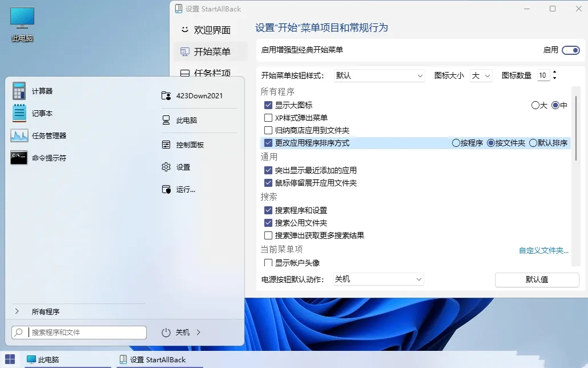588x368 pixels.
Task: Select the 按程序 sorting radio button
Action: click(x=457, y=143)
